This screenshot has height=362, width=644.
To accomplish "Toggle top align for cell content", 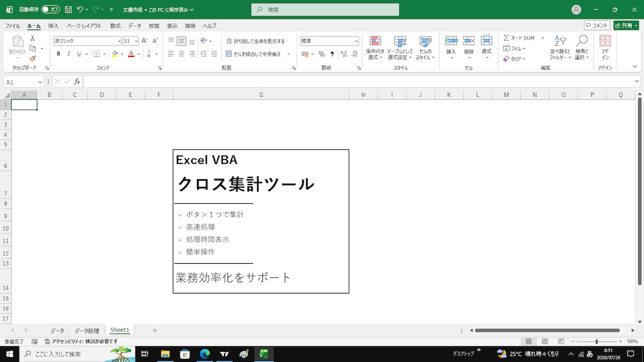I will [x=171, y=41].
